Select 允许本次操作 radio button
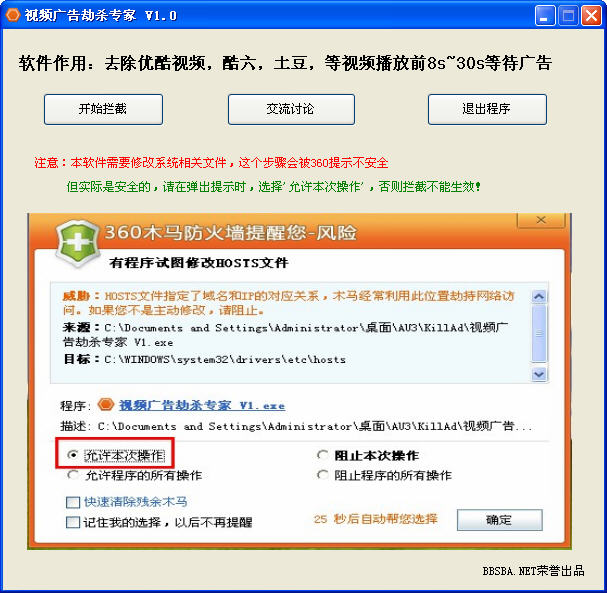 pos(72,455)
